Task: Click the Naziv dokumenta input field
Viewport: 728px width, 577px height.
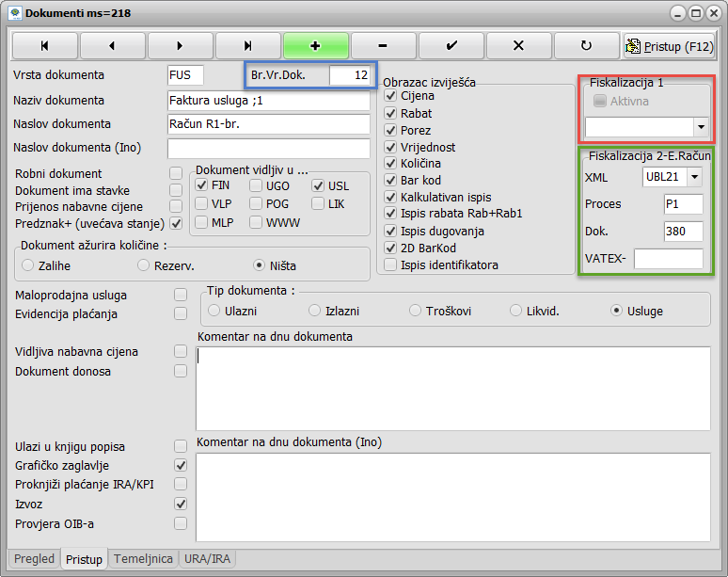Action: tap(268, 101)
